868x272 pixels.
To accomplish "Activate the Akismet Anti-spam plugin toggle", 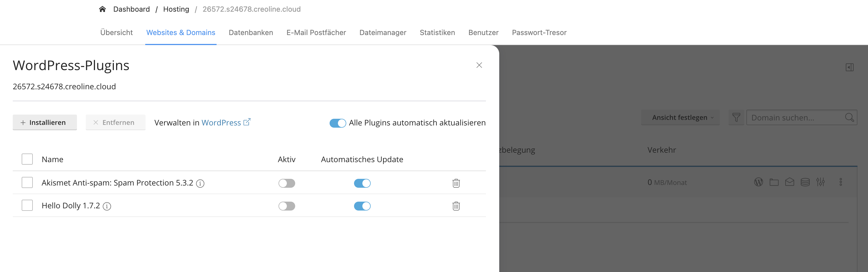I will click(x=287, y=183).
